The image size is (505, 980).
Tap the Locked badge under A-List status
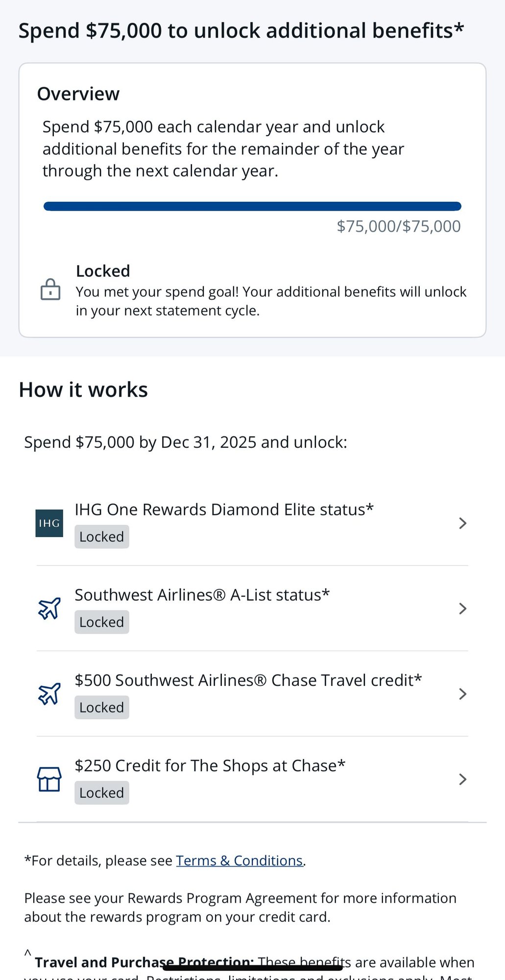coord(102,622)
